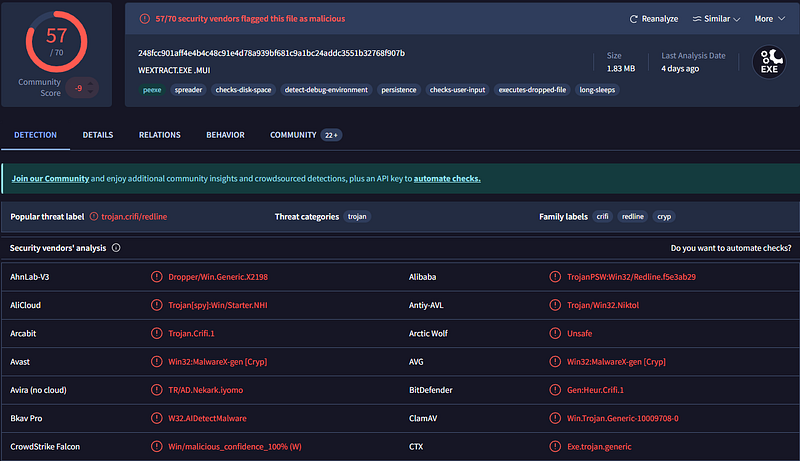Click the malicious warning icon in banner

tap(145, 19)
